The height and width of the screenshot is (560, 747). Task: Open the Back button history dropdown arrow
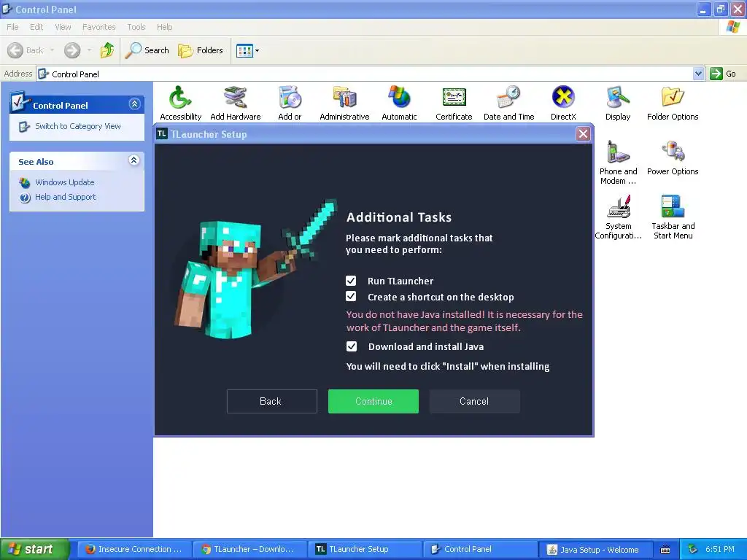pos(52,50)
